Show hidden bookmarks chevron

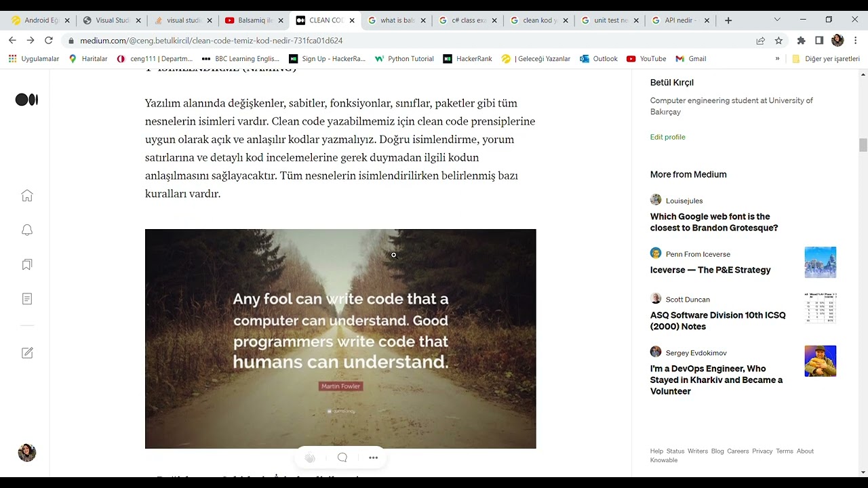(x=777, y=59)
